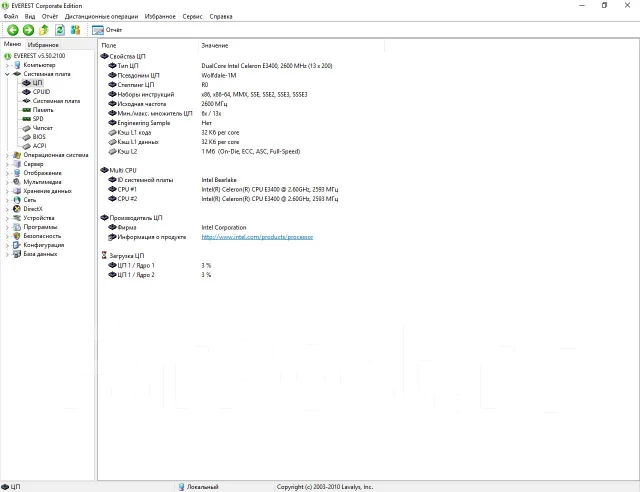Open the Файл menu

point(11,16)
